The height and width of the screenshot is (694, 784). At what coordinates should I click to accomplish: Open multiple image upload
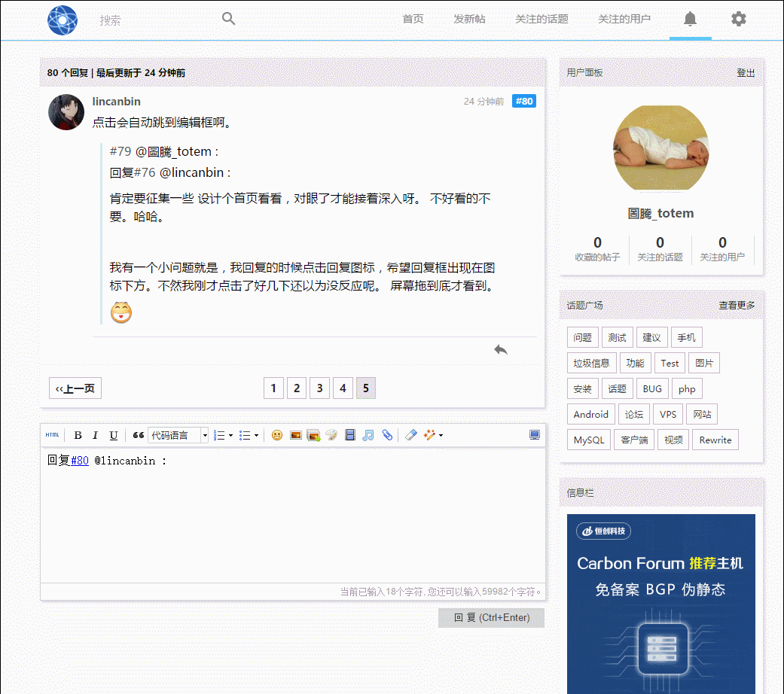pyautogui.click(x=313, y=435)
